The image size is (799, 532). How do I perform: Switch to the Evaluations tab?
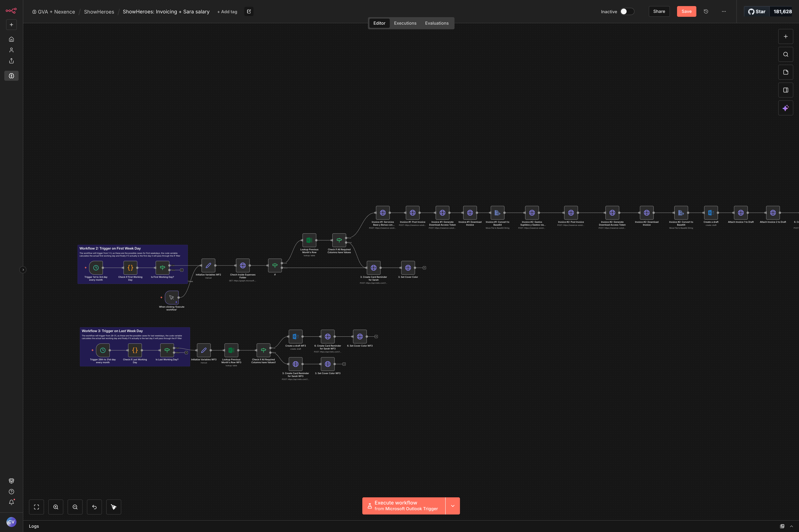437,23
